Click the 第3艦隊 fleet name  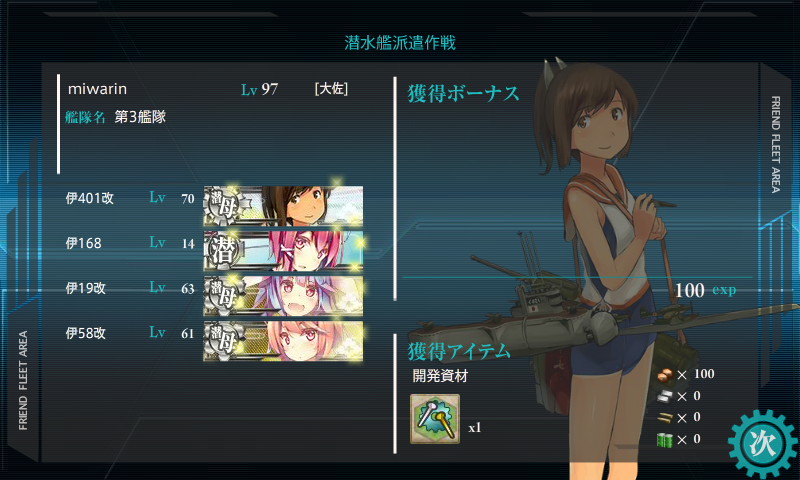pos(140,117)
